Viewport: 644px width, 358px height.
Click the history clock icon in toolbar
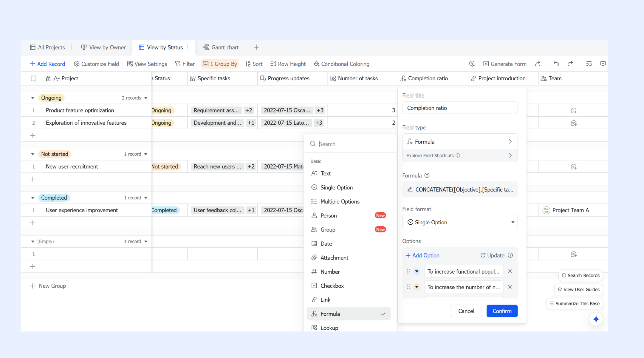[472, 64]
